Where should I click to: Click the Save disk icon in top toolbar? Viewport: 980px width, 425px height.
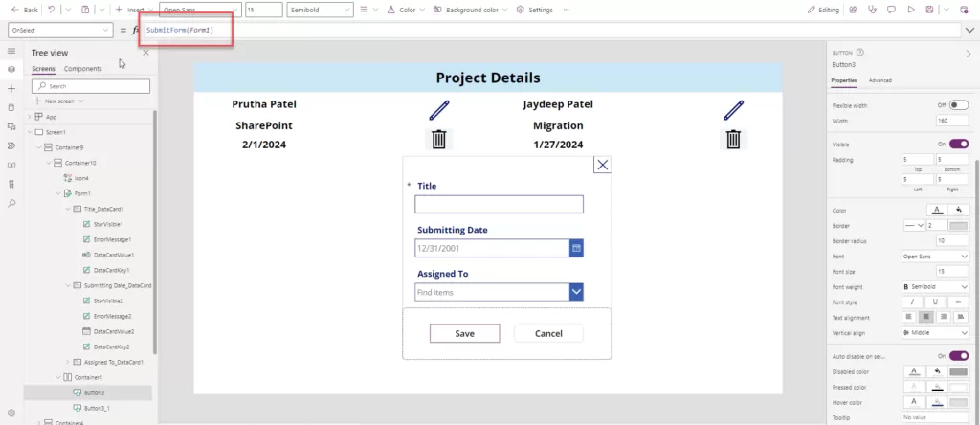(929, 10)
